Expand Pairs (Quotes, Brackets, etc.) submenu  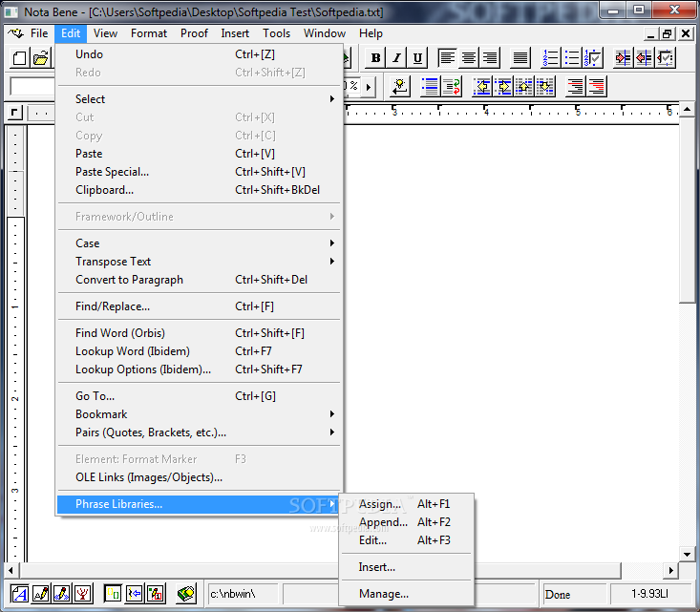(199, 433)
